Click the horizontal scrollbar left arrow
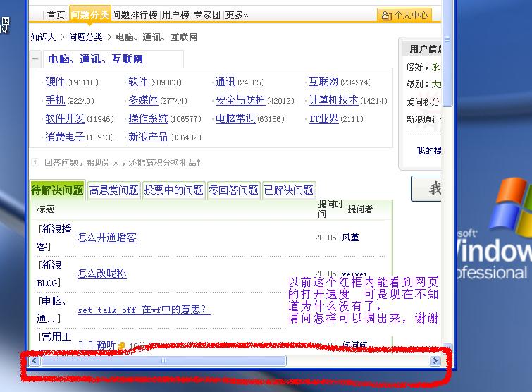Image resolution: width=532 pixels, height=392 pixels. [34, 360]
